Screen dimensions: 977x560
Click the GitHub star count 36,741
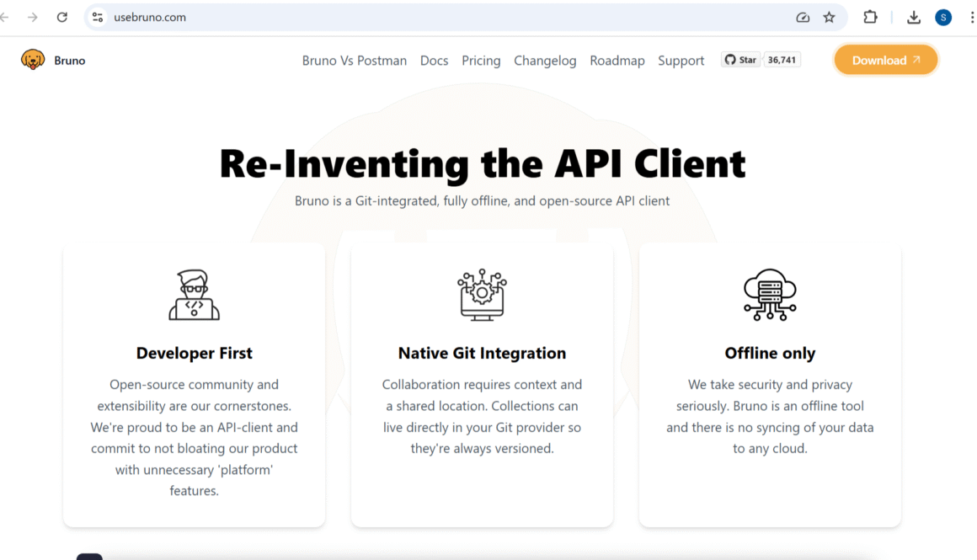point(782,60)
